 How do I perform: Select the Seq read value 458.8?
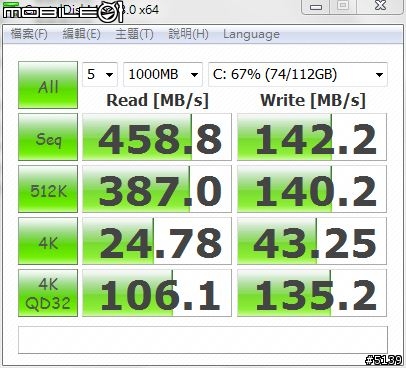(x=157, y=137)
